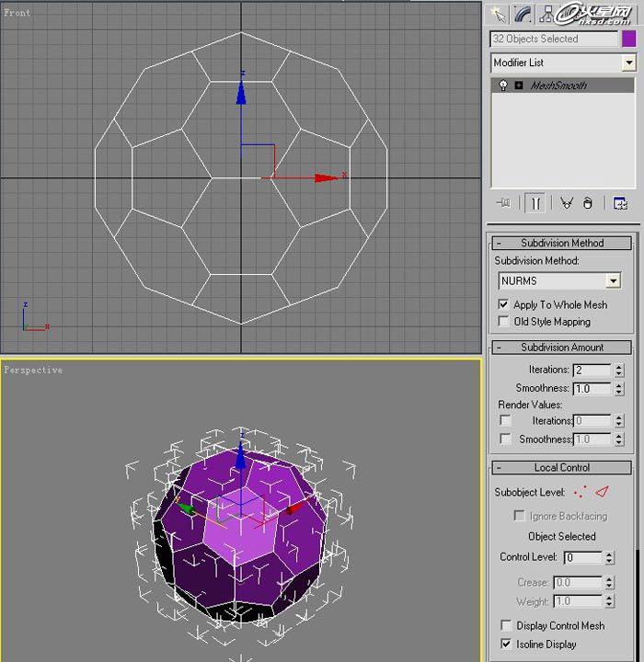Select Edge subobject level icon
The width and height of the screenshot is (644, 662).
(x=603, y=492)
